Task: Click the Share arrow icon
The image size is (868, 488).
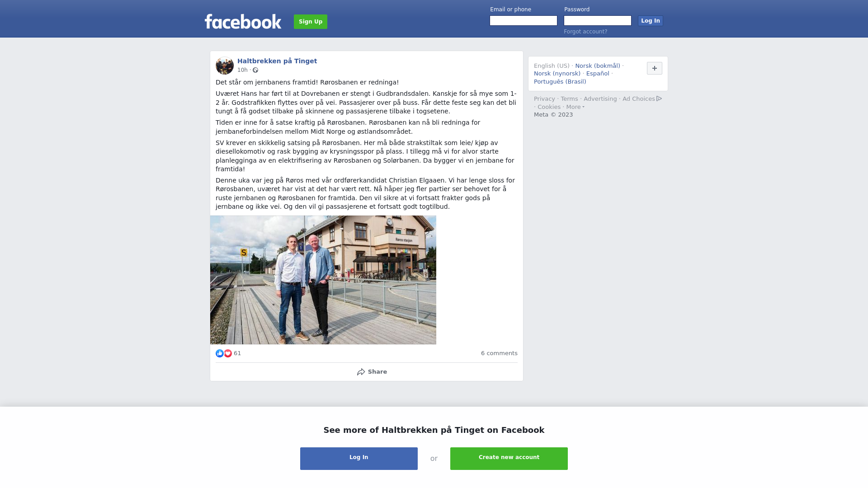Action: 361,372
